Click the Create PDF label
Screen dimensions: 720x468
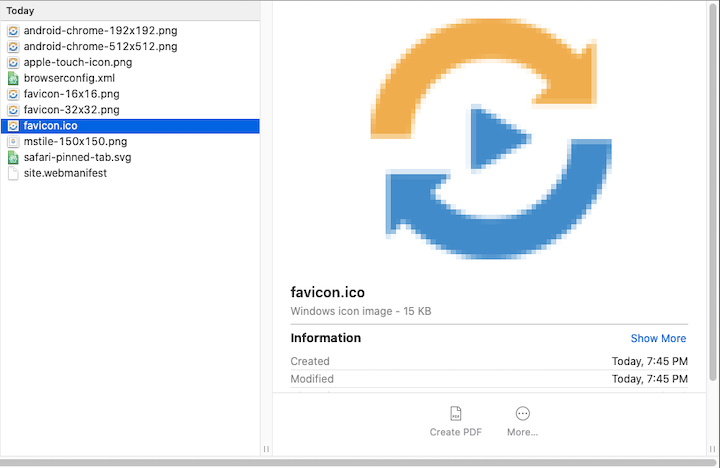click(456, 432)
